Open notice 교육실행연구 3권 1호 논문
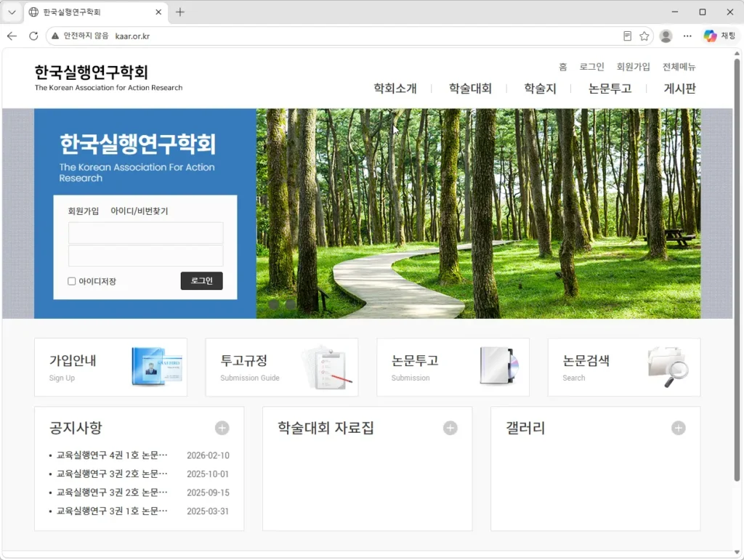Viewport: 744px width, 560px height. pyautogui.click(x=112, y=511)
